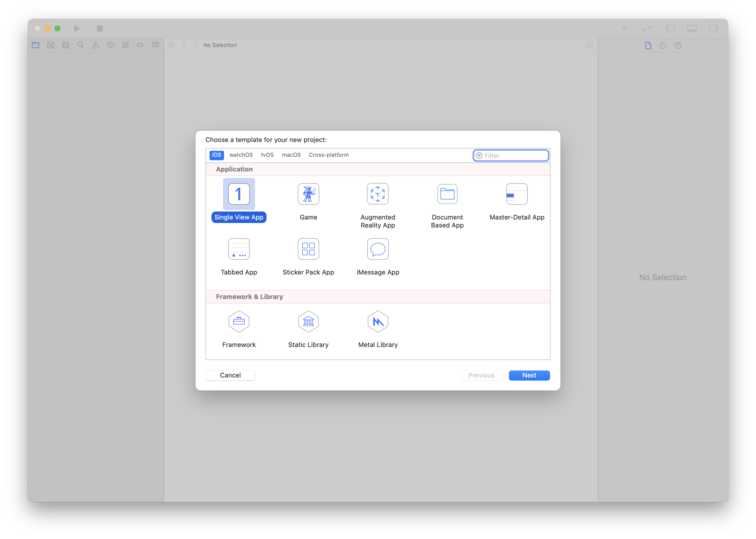Click the Next button
Viewport: 756px width, 539px height.
529,375
